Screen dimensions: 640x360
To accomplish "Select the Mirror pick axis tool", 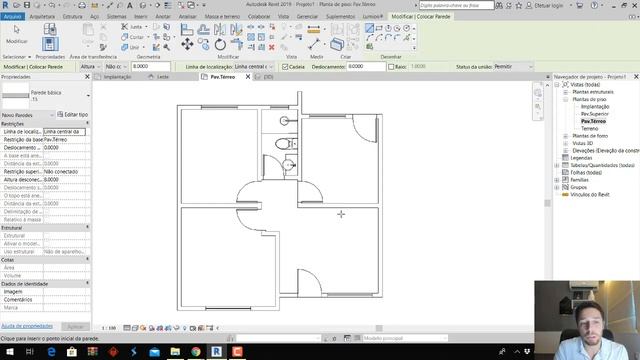I will 220,29.
